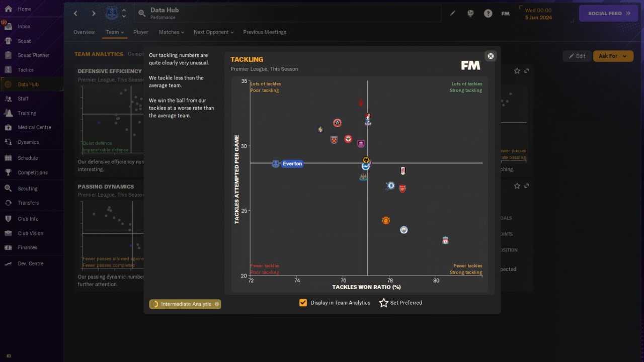
Task: Open the Next Opponent dropdown
Action: [214, 32]
